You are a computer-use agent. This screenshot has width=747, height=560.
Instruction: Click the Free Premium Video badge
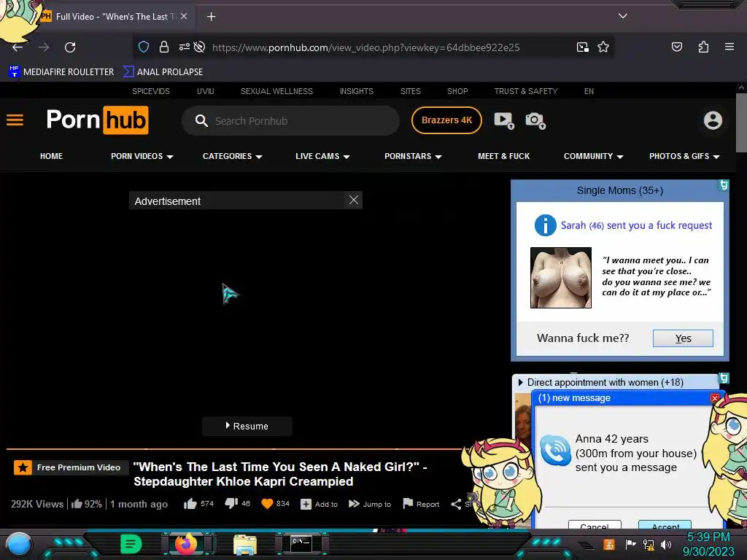click(71, 467)
